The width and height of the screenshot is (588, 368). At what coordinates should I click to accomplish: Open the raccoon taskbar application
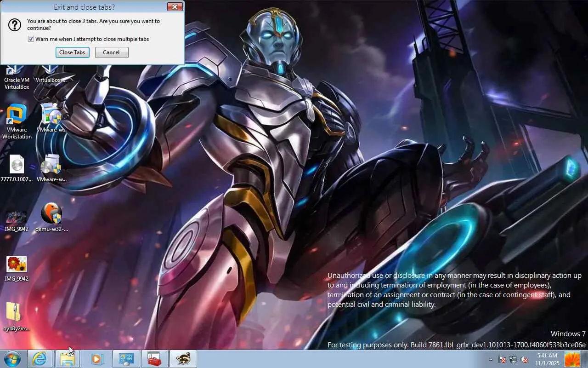pos(183,359)
